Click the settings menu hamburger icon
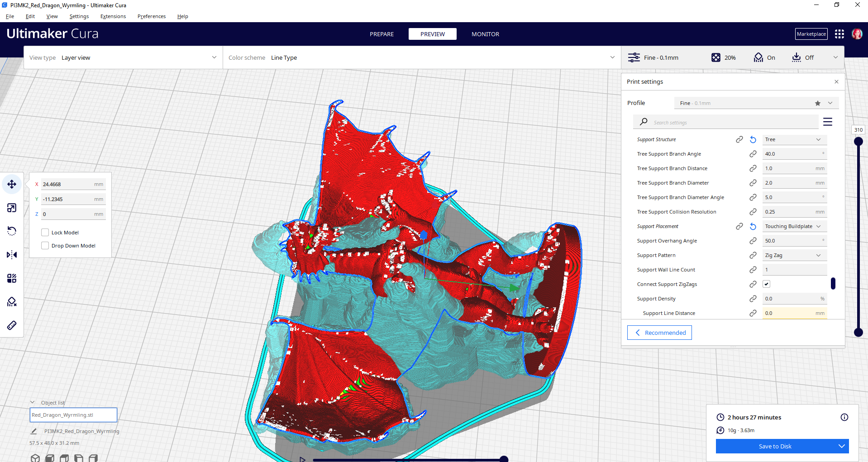The height and width of the screenshot is (462, 868). [x=827, y=121]
